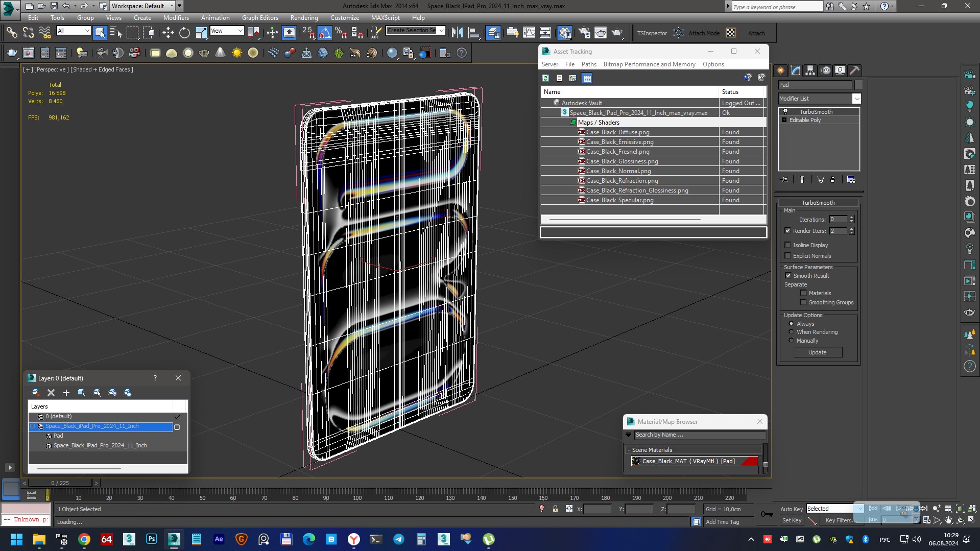Open Paths menu in Asset Tracking
The image size is (980, 551).
click(589, 64)
